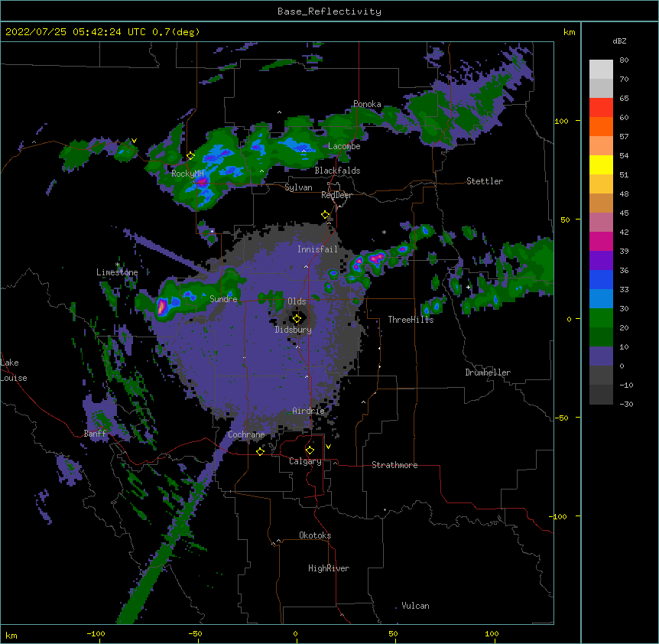Select the light blue 30-33 dBZ swatch
The height and width of the screenshot is (644, 659).
tap(601, 299)
